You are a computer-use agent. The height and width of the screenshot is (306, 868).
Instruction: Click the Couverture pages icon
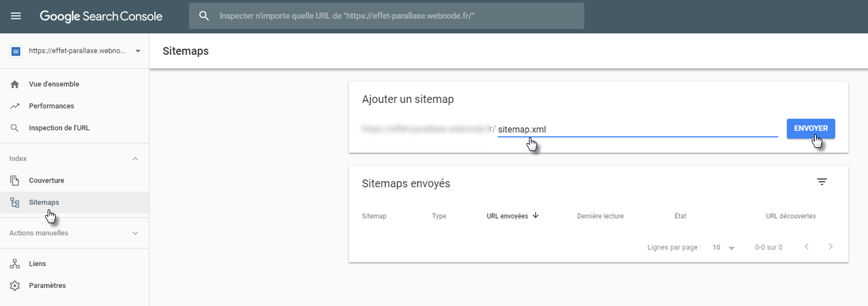pos(15,181)
